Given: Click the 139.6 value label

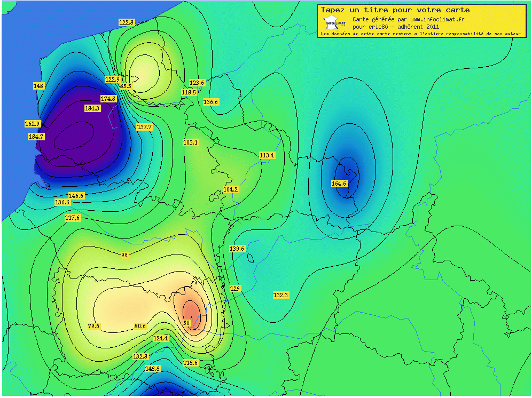Looking at the screenshot, I should pos(237,249).
